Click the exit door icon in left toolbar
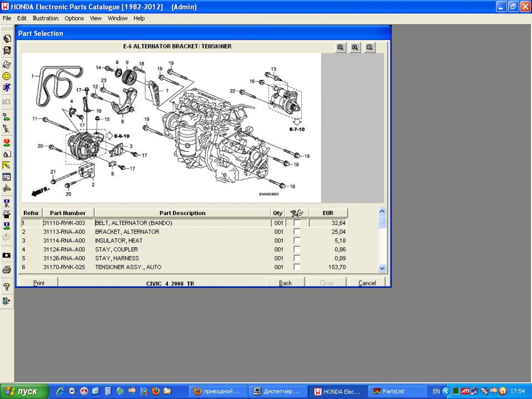 pos(7,301)
